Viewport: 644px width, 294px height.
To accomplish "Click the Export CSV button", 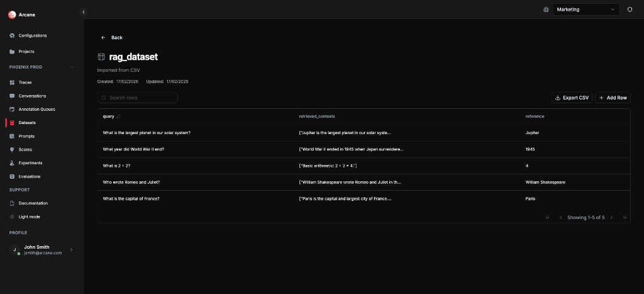I will click(572, 98).
